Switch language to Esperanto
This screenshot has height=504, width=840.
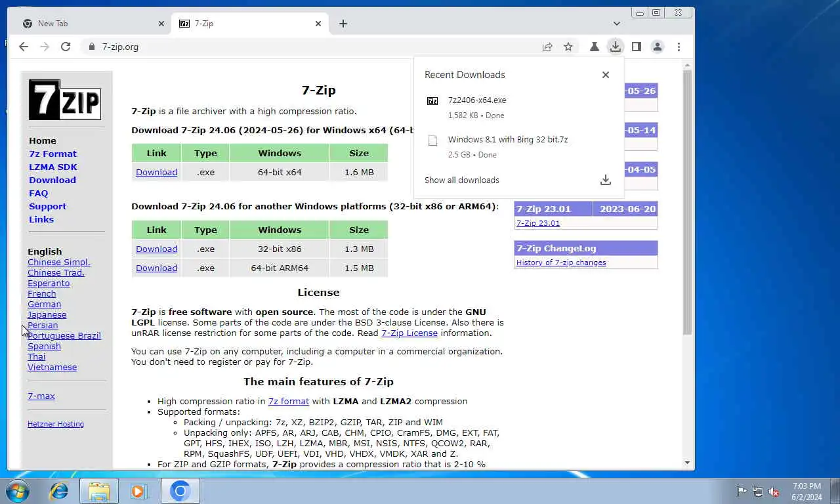49,283
